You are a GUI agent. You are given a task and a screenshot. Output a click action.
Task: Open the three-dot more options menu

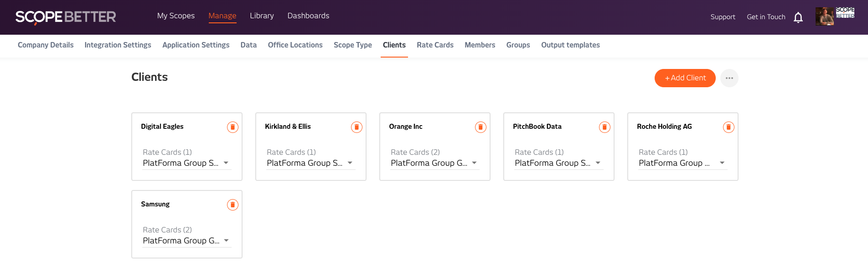pyautogui.click(x=729, y=78)
